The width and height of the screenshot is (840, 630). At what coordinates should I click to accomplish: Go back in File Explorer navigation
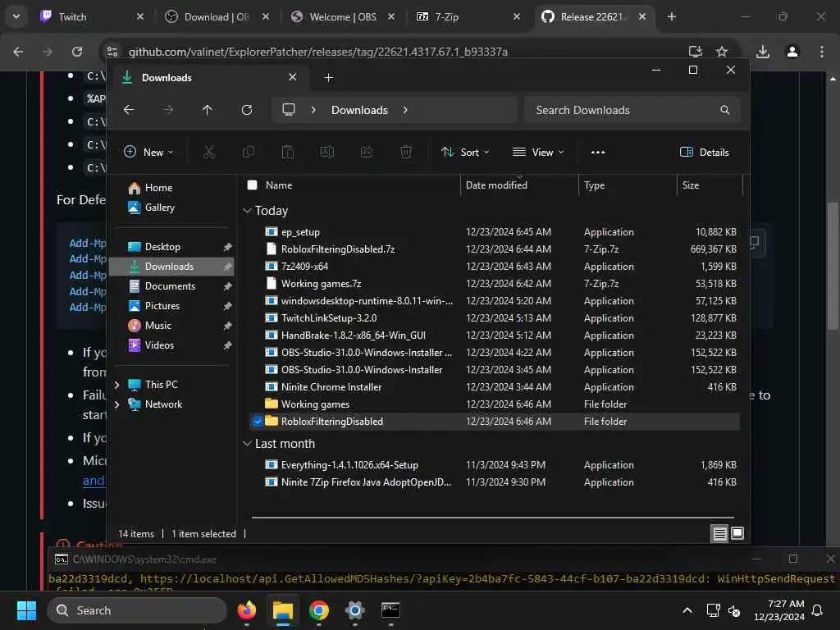[129, 110]
